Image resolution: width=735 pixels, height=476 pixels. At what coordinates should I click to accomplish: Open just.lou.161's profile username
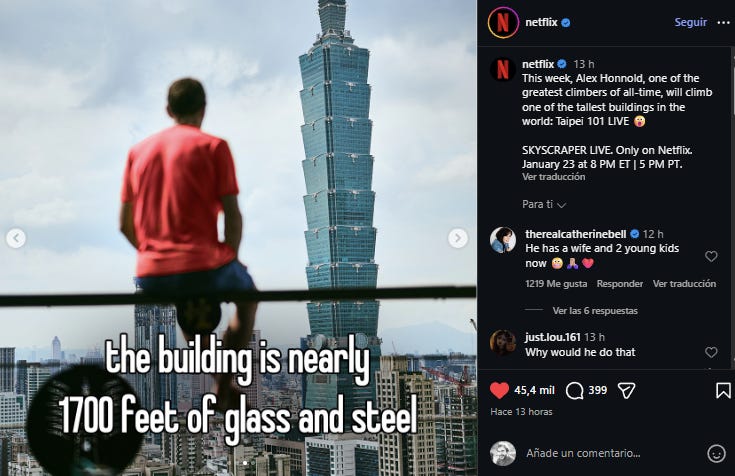tap(553, 337)
